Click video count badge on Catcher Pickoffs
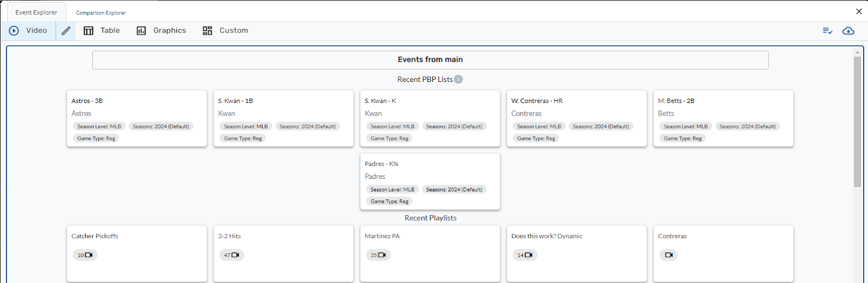 pos(85,255)
